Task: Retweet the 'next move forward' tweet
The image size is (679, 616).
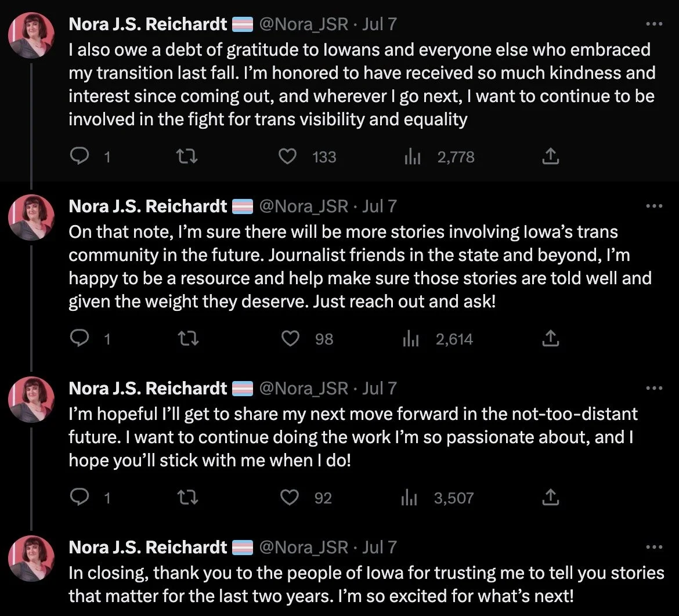Action: 187,498
